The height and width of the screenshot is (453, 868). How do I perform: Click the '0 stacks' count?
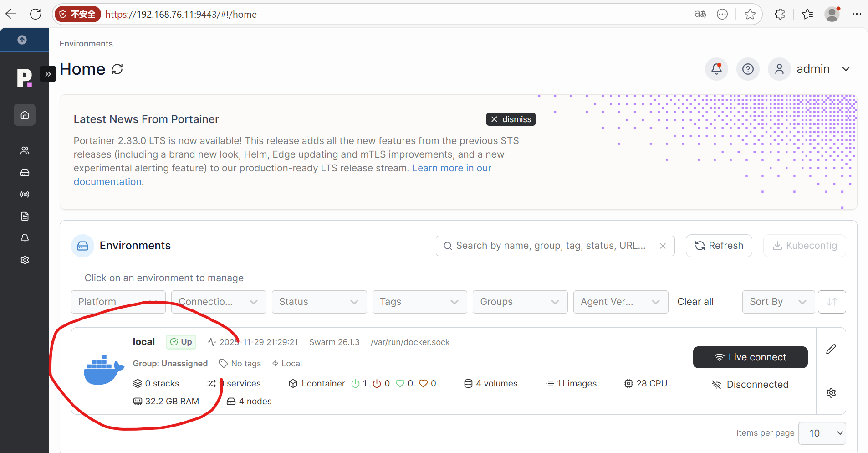(x=156, y=384)
